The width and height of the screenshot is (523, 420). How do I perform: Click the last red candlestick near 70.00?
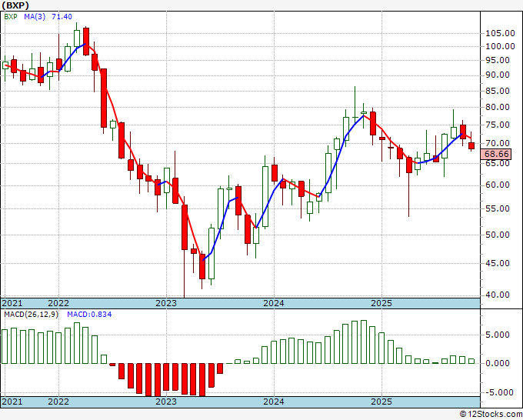471,146
